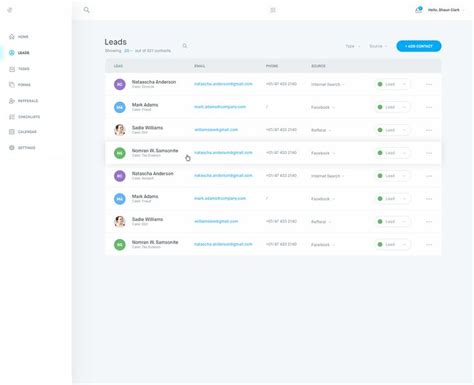Sort by the EMAIL column header
The image size is (474, 385).
199,66
